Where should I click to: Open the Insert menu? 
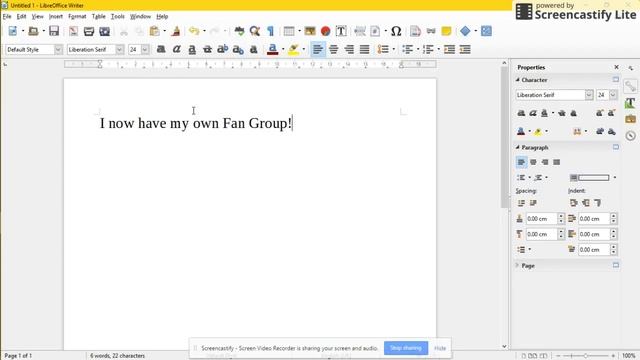tap(56, 16)
